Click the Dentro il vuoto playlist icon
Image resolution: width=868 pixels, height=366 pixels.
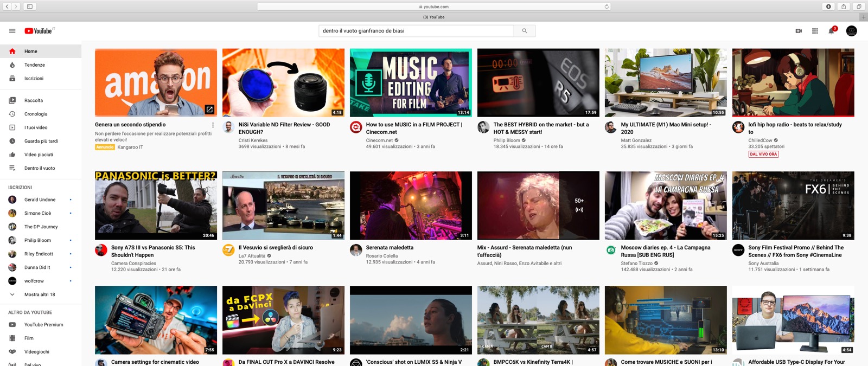(12, 168)
